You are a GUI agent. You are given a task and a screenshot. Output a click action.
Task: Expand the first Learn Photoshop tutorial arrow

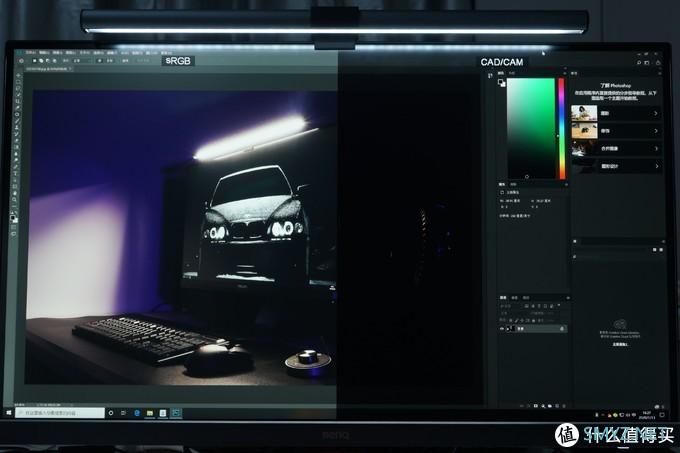point(656,114)
